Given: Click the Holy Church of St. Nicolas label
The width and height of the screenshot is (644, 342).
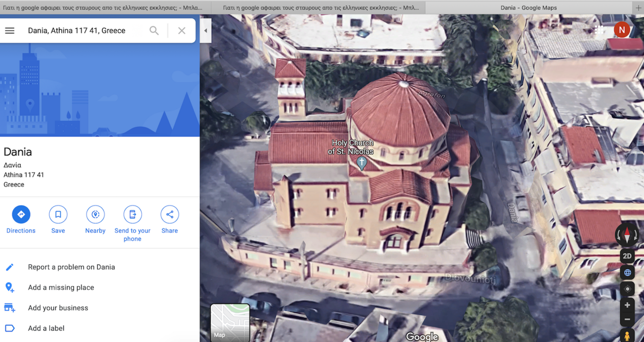Looking at the screenshot, I should click(351, 147).
